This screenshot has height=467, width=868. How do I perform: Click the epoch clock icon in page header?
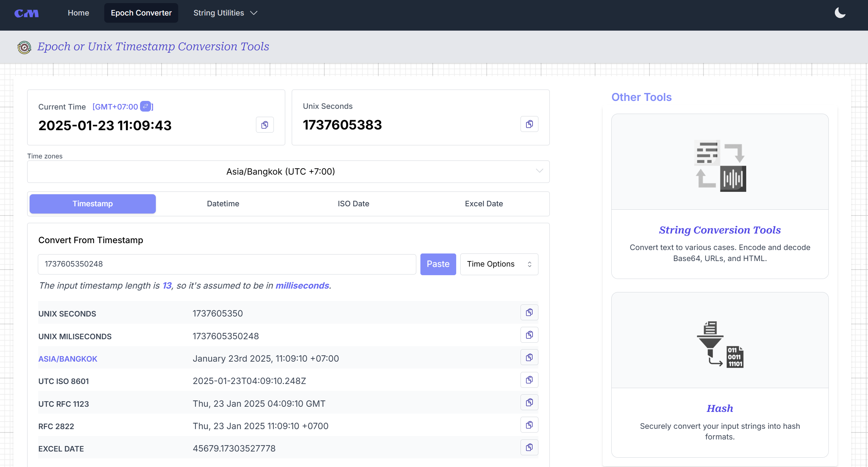pos(24,47)
